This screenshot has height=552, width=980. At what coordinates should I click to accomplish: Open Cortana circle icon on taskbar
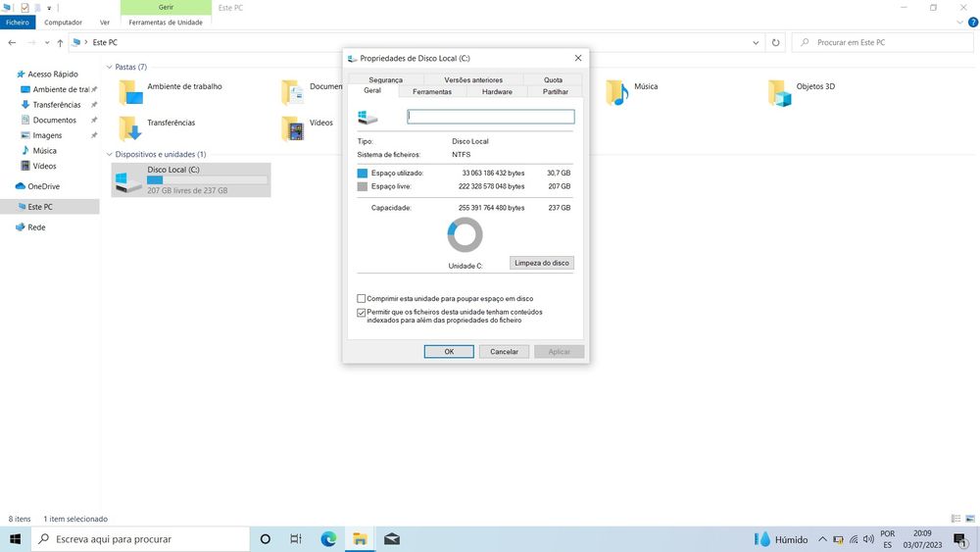[265, 539]
